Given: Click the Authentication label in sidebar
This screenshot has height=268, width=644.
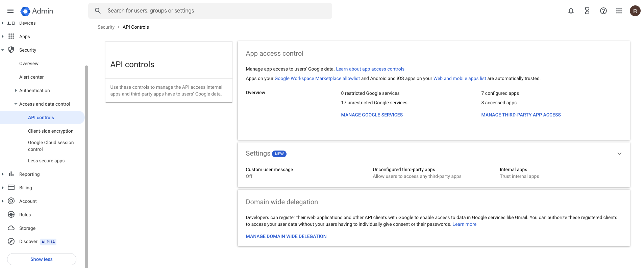Looking at the screenshot, I should coord(34,90).
